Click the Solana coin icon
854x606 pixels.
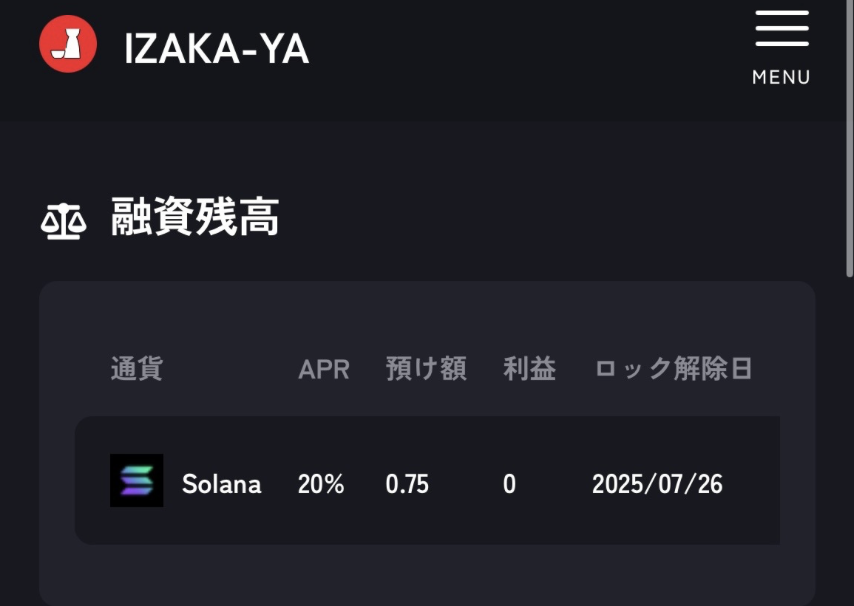pyautogui.click(x=137, y=480)
